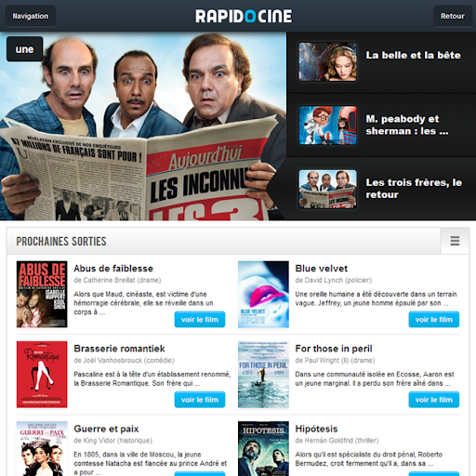476x476 pixels.
Task: Open the Navigation menu
Action: 31,16
